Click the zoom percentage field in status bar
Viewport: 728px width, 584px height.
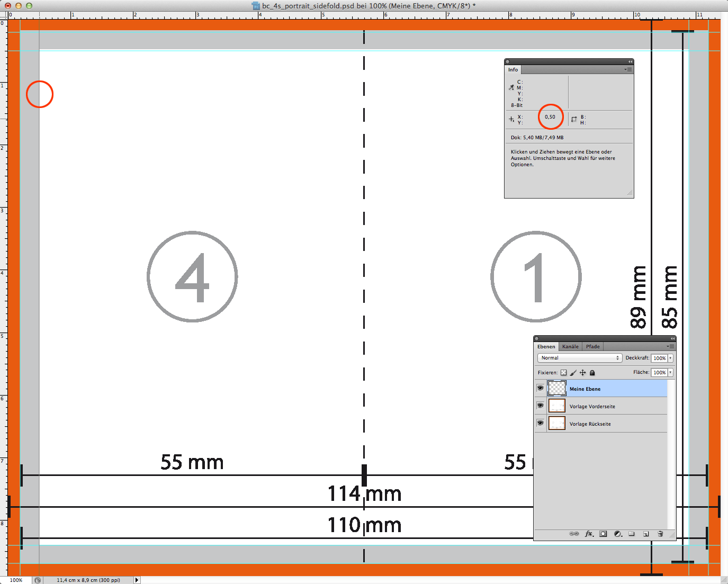click(16, 580)
